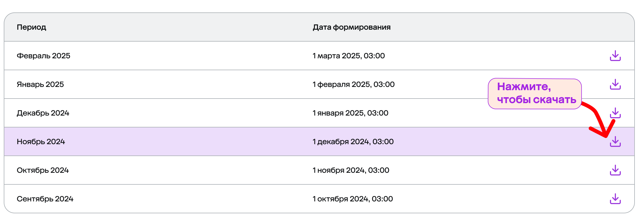The height and width of the screenshot is (223, 644).
Task: Click the Нажмите, чтобы скачать tooltip
Action: click(534, 93)
